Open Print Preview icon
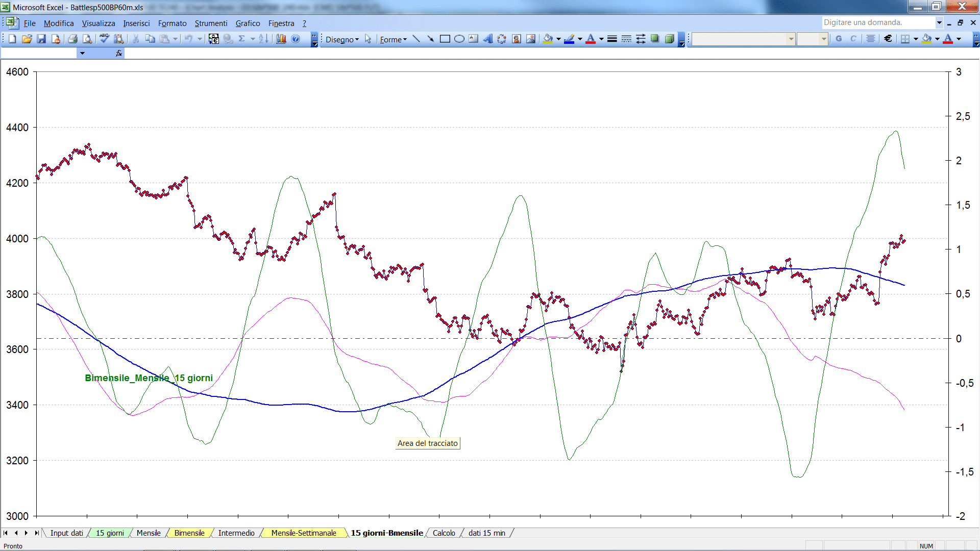This screenshot has height=551, width=980. 87,39
